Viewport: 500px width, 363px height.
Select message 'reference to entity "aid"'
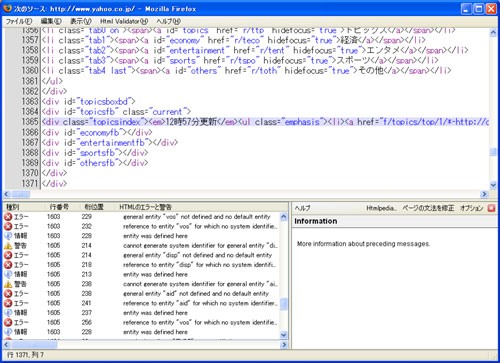200,303
